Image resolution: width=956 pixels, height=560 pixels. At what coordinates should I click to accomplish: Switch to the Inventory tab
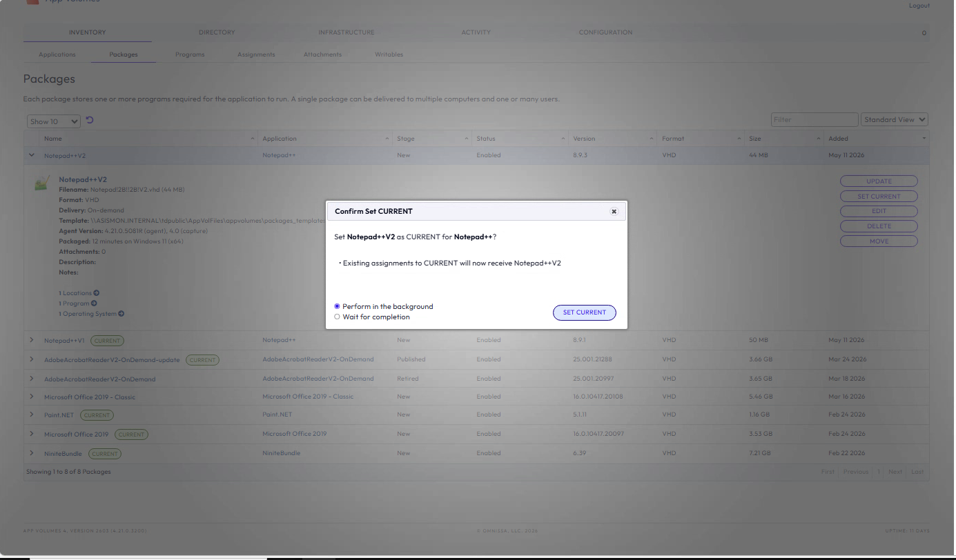coord(88,32)
